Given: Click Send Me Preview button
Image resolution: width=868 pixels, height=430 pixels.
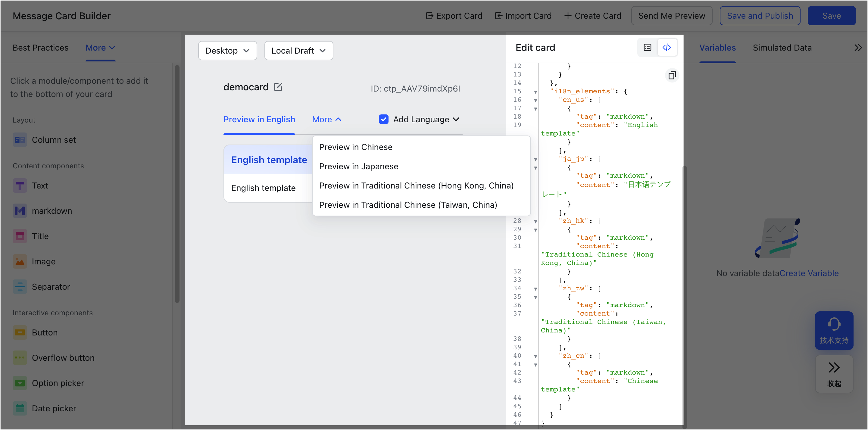Looking at the screenshot, I should [672, 16].
